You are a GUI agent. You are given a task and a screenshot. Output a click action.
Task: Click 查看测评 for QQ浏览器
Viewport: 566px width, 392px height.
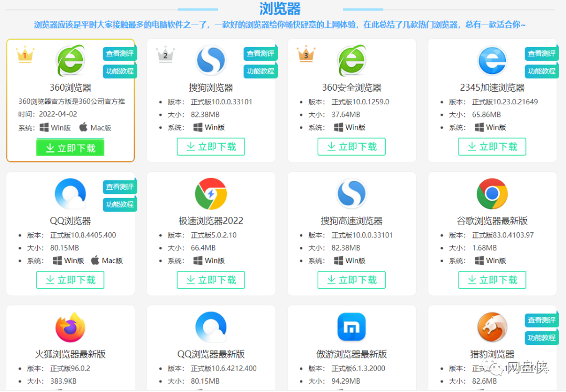click(x=119, y=186)
